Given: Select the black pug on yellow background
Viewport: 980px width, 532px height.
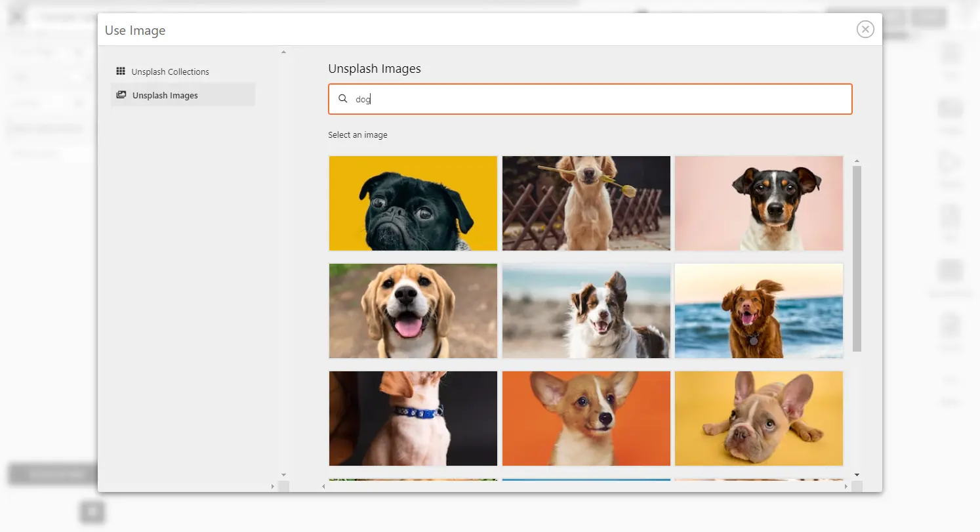Looking at the screenshot, I should pos(413,203).
